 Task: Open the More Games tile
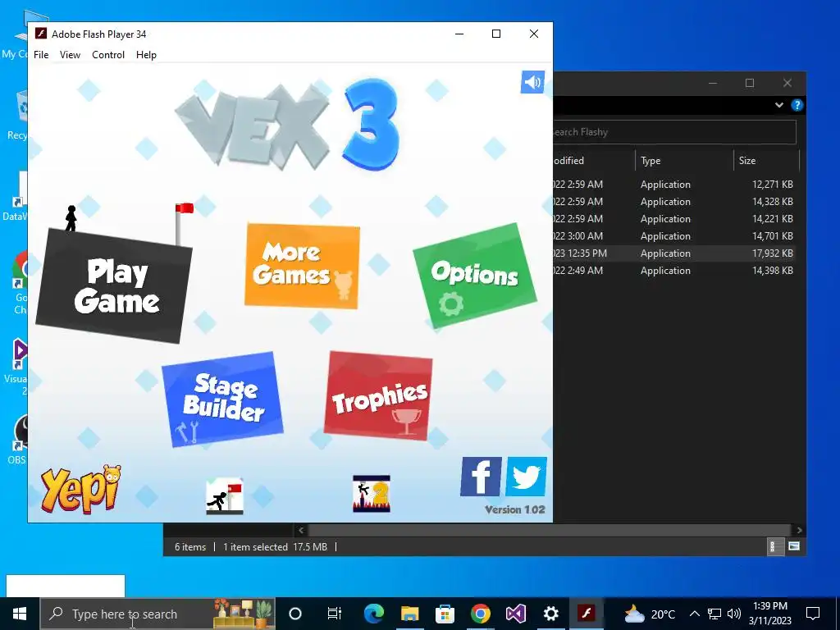(x=302, y=266)
